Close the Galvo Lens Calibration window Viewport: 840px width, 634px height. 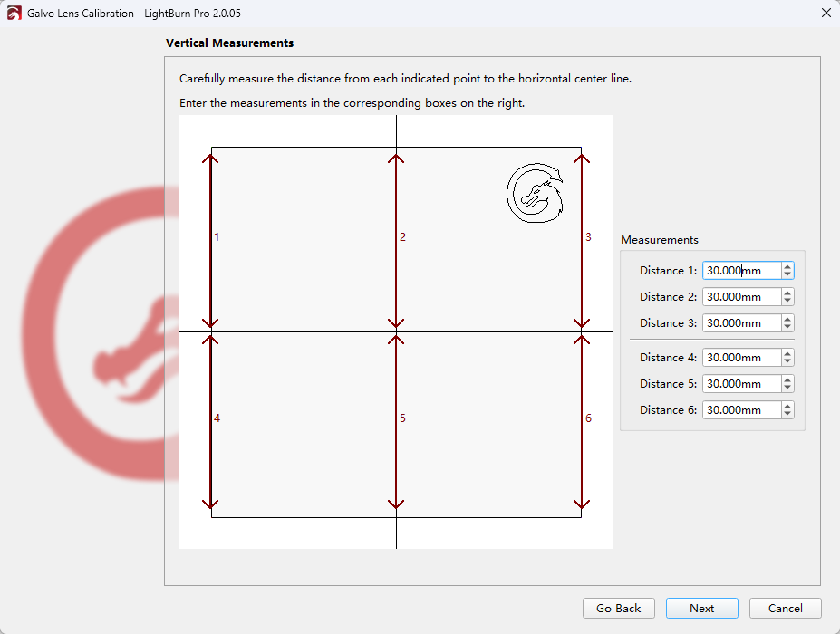click(826, 14)
